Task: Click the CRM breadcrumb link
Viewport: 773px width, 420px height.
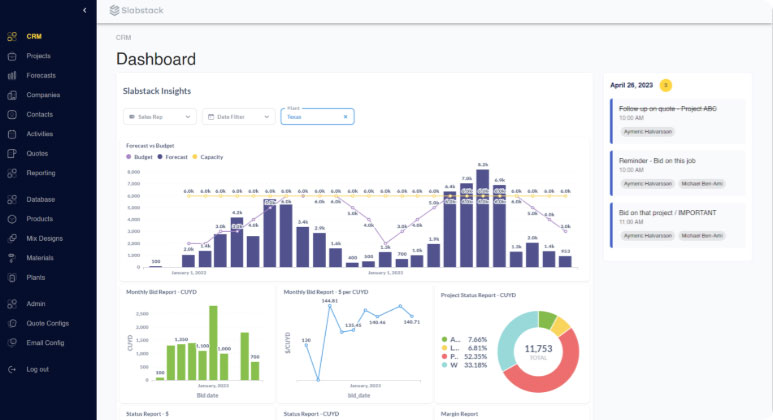Action: (x=123, y=37)
